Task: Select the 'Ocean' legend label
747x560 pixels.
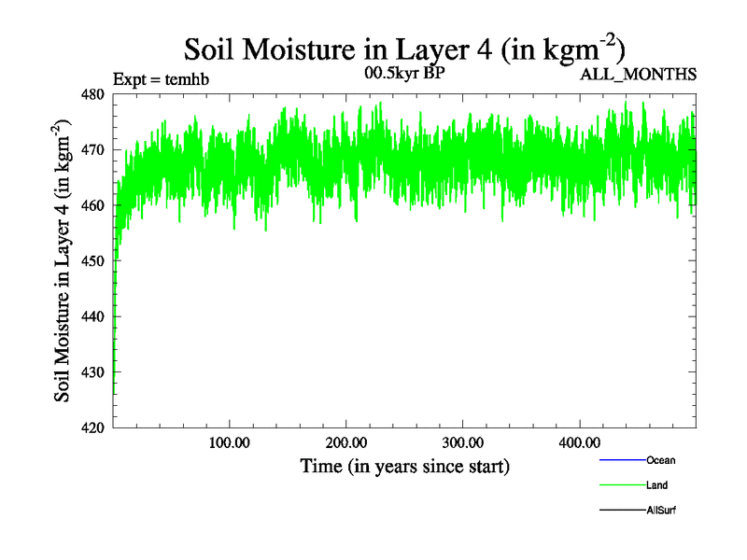Action: coord(660,460)
